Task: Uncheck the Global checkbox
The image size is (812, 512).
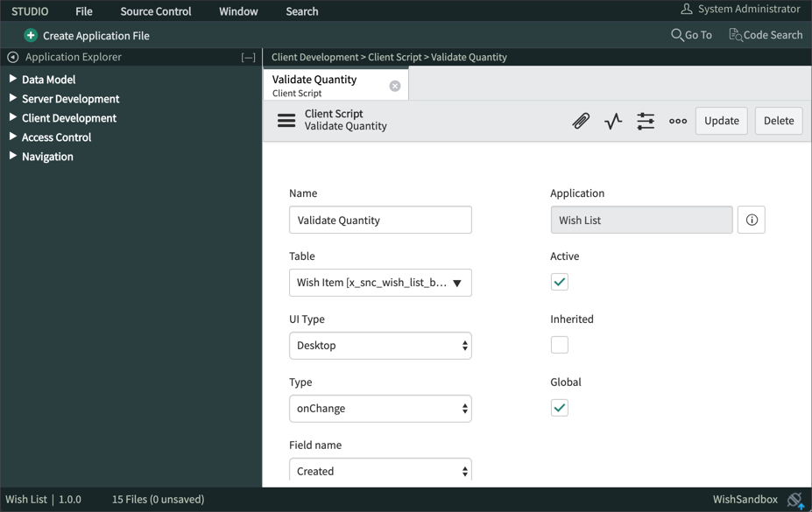Action: pyautogui.click(x=559, y=408)
